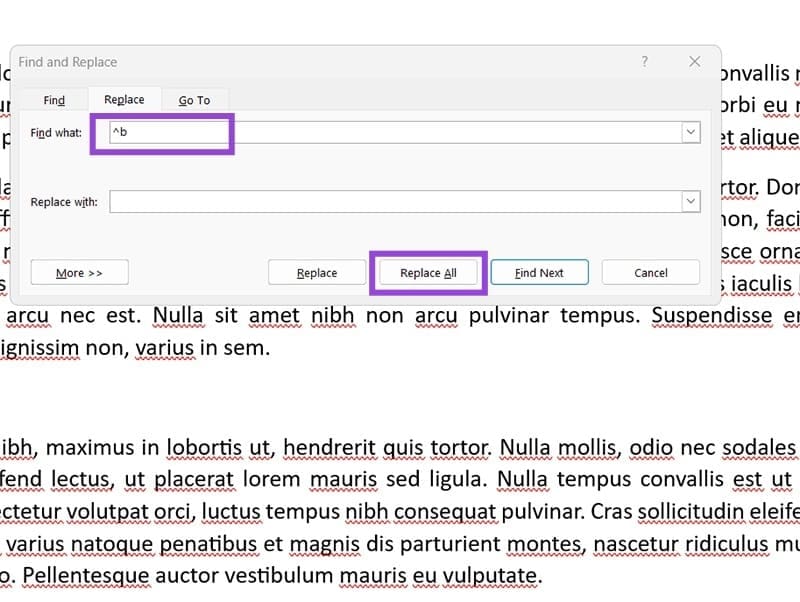Viewport: 800px width, 602px height.
Task: Click the word 'penatibus' in the document
Action: [208, 544]
